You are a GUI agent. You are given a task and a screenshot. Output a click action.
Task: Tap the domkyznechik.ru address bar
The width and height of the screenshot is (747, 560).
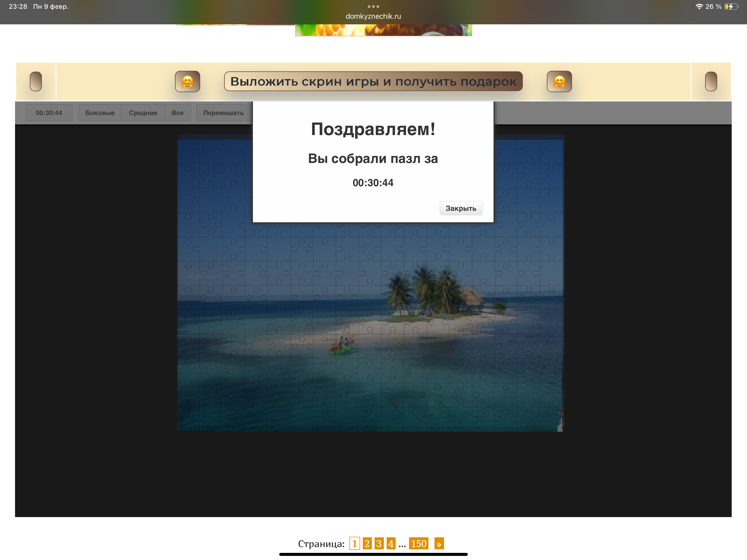(x=373, y=16)
